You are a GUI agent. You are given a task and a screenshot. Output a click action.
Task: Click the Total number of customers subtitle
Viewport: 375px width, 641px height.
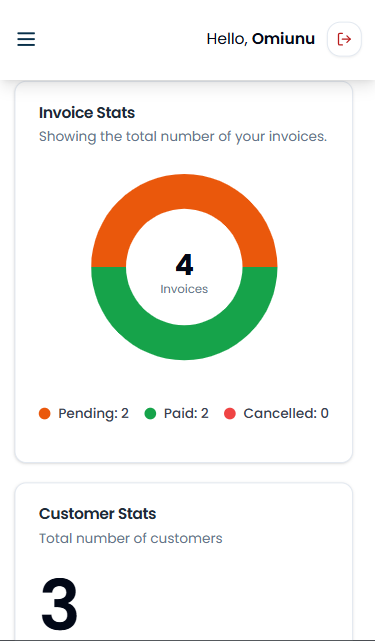[130, 538]
